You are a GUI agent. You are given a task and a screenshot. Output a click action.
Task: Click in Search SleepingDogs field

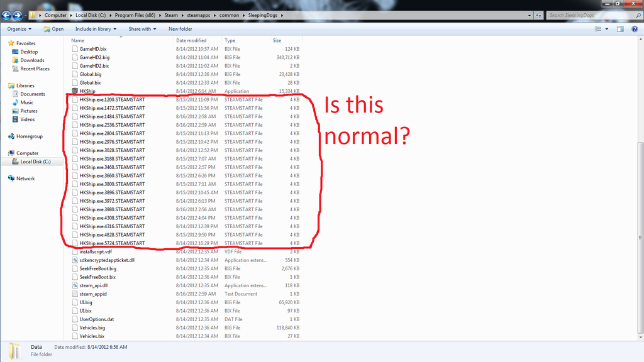click(x=591, y=15)
